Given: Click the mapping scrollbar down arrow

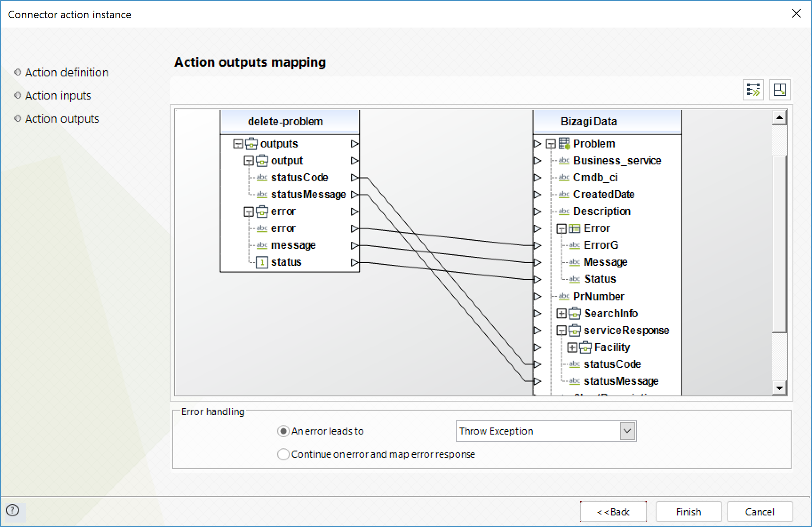Looking at the screenshot, I should tap(780, 388).
